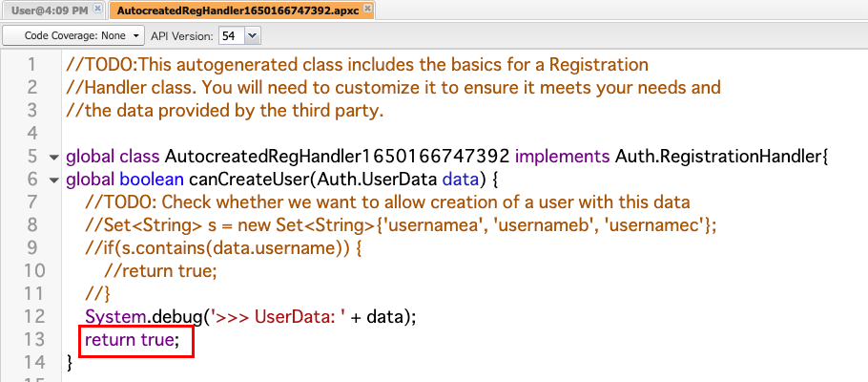Close the User@4:09 PM tab
868x382 pixels.
[97, 10]
